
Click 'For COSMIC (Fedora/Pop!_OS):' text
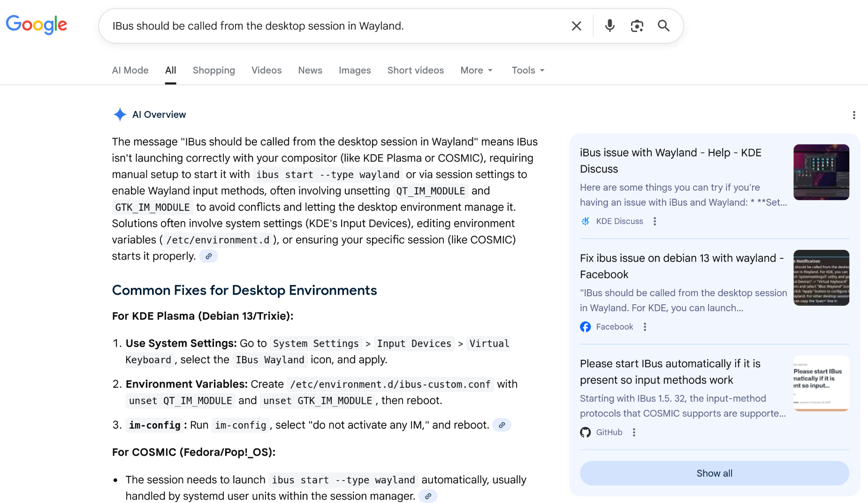[x=194, y=452]
